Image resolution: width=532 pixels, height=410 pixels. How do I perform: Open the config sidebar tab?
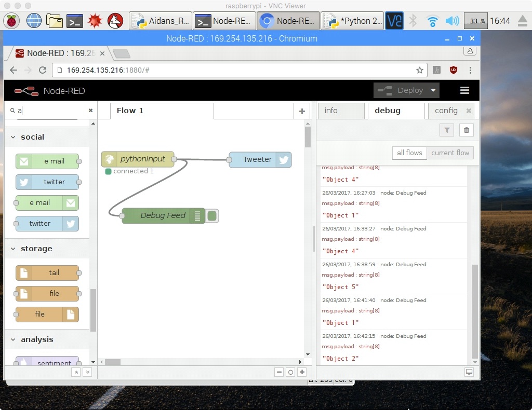pos(446,111)
